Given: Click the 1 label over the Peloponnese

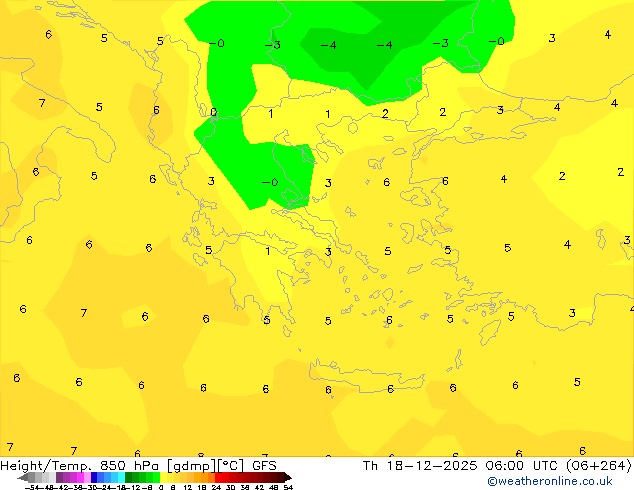Looking at the screenshot, I should [x=267, y=251].
